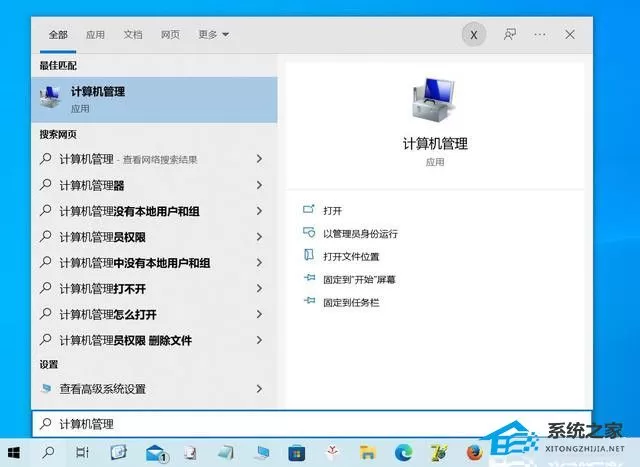Image resolution: width=640 pixels, height=467 pixels.
Task: Click the Windows Start button
Action: 14,452
